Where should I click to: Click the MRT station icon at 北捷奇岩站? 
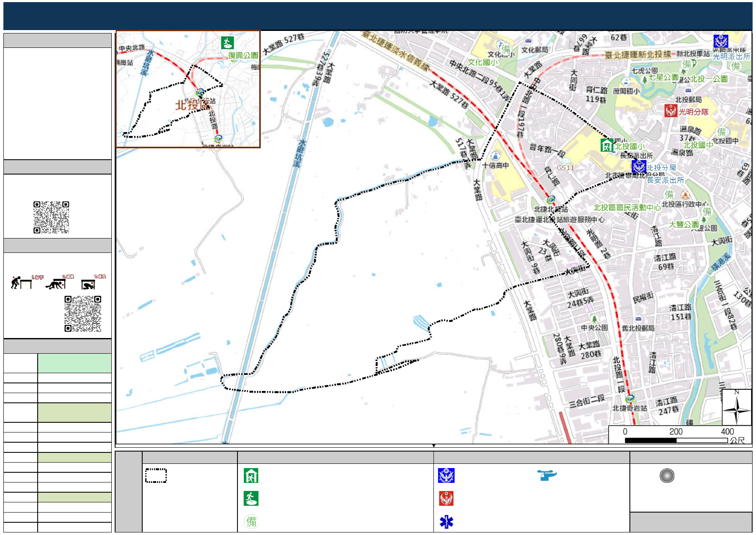629,399
